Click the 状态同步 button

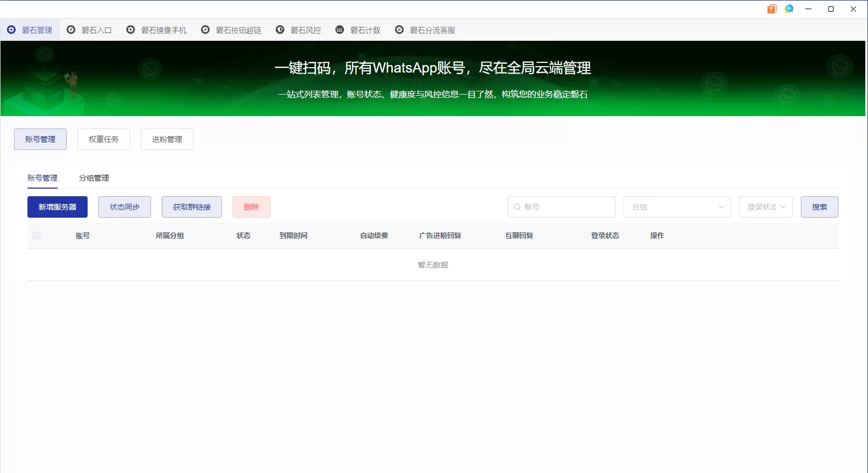tap(125, 207)
